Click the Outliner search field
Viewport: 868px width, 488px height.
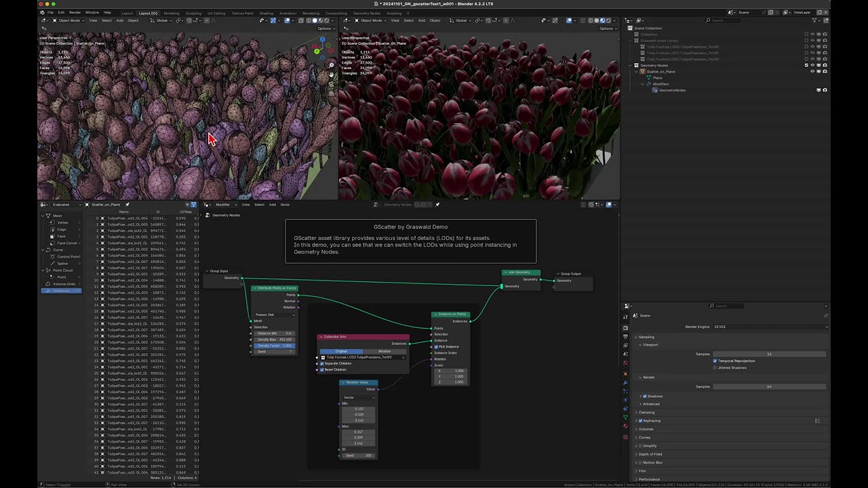723,20
